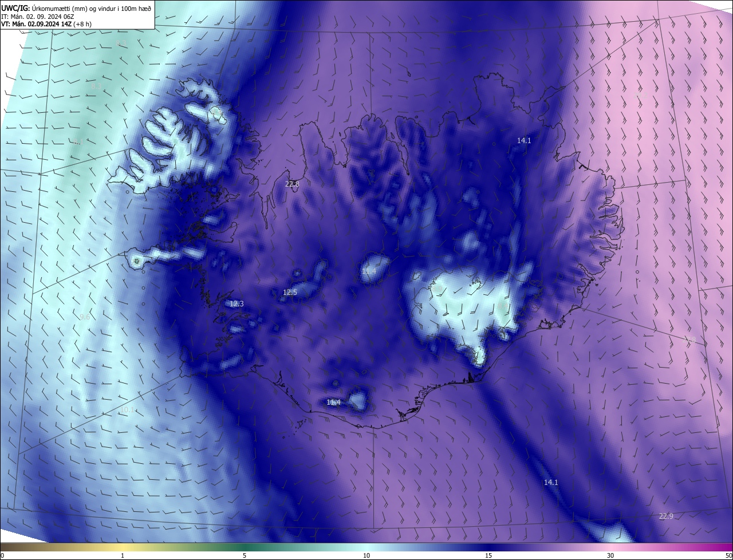Screen dimensions: 733x560
Task: Click the 30 tick label on the color scale
Action: [610, 555]
